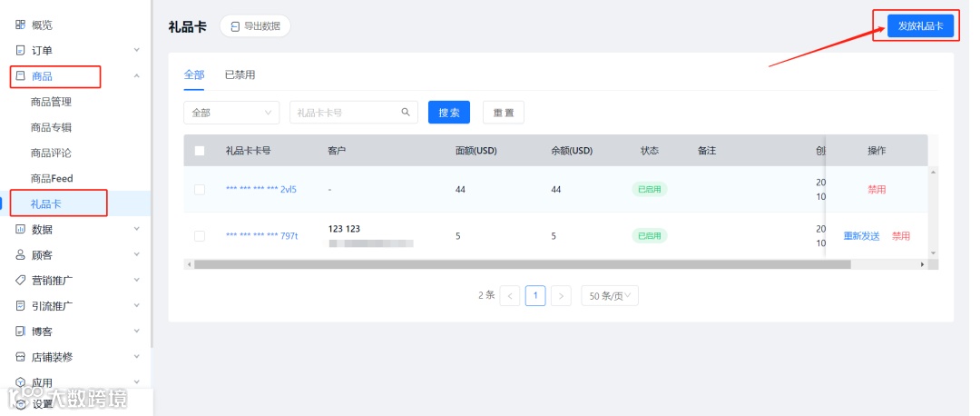Click the 面额(USD) column header
The height and width of the screenshot is (416, 980).
[x=476, y=151]
